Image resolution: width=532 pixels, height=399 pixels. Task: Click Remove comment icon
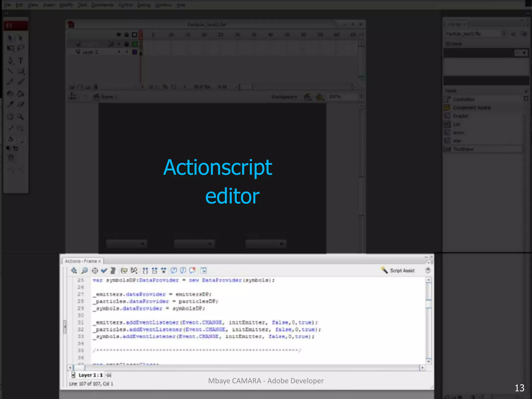coord(192,271)
